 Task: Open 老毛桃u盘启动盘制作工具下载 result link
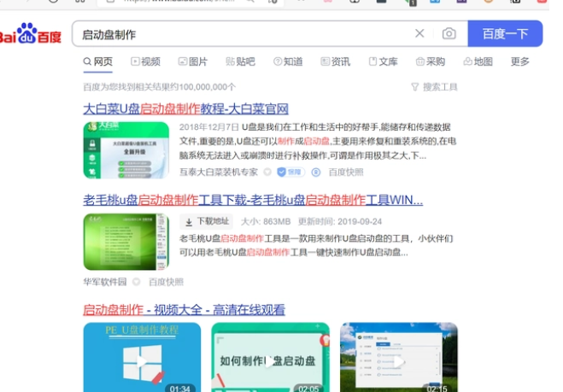point(253,200)
